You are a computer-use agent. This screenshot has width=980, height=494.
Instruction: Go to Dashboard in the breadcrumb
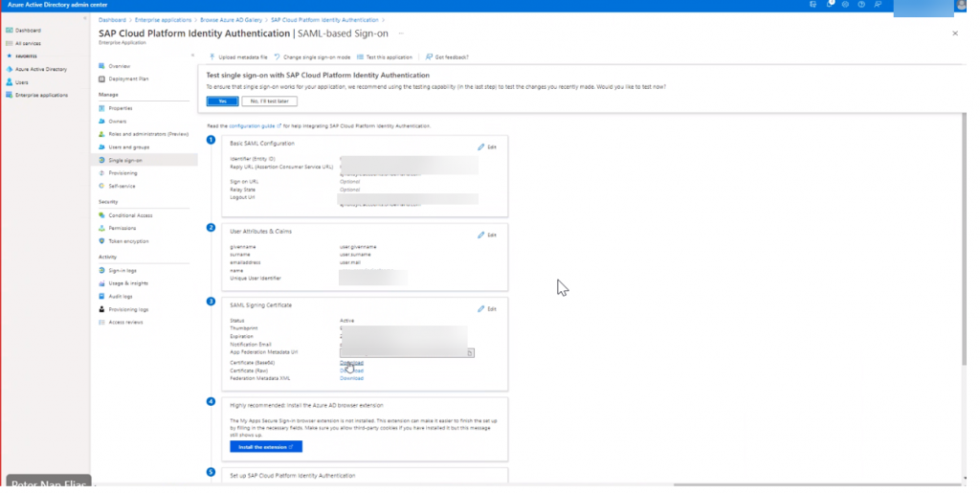click(x=112, y=20)
